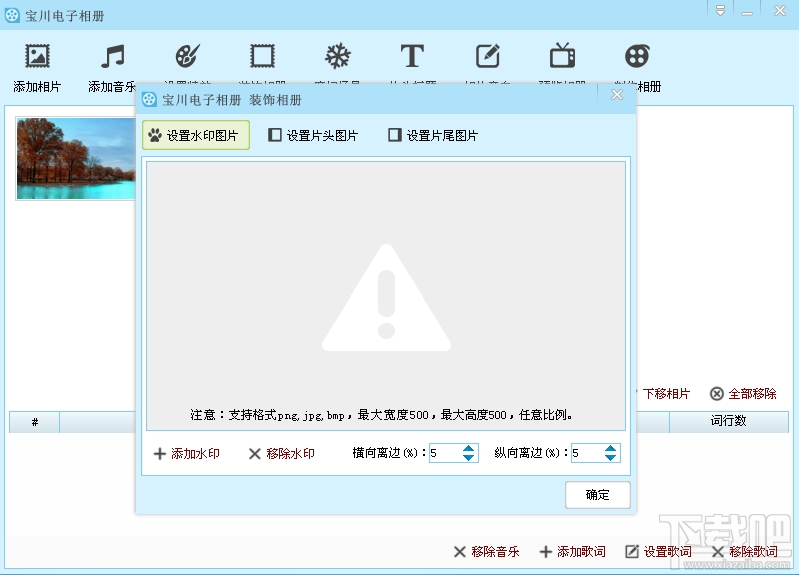Click 下移相片 in main window
The height and width of the screenshot is (575, 799).
point(665,394)
